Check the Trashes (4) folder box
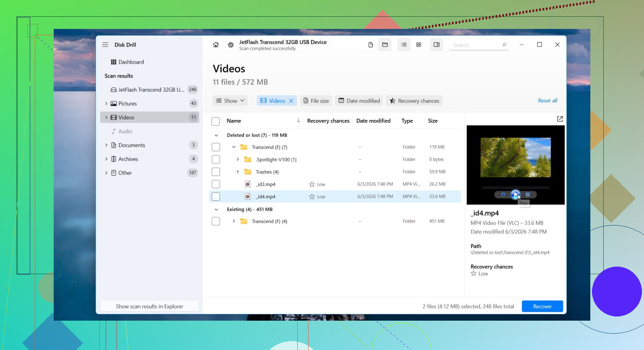The image size is (644, 350). click(x=216, y=172)
